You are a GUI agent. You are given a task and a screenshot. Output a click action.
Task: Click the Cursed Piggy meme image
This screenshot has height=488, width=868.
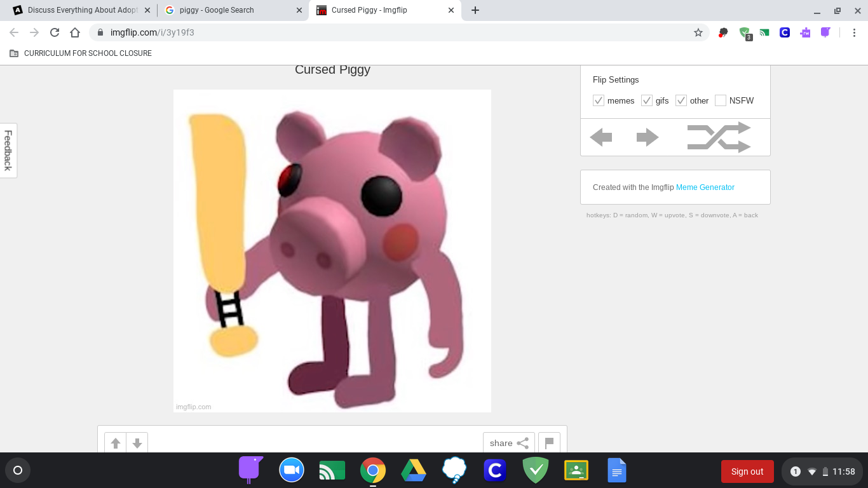pyautogui.click(x=332, y=251)
